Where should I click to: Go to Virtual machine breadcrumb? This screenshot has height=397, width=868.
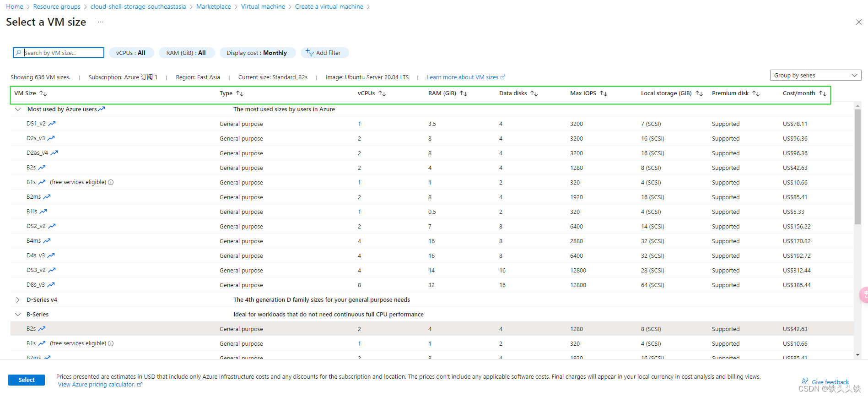pyautogui.click(x=263, y=6)
